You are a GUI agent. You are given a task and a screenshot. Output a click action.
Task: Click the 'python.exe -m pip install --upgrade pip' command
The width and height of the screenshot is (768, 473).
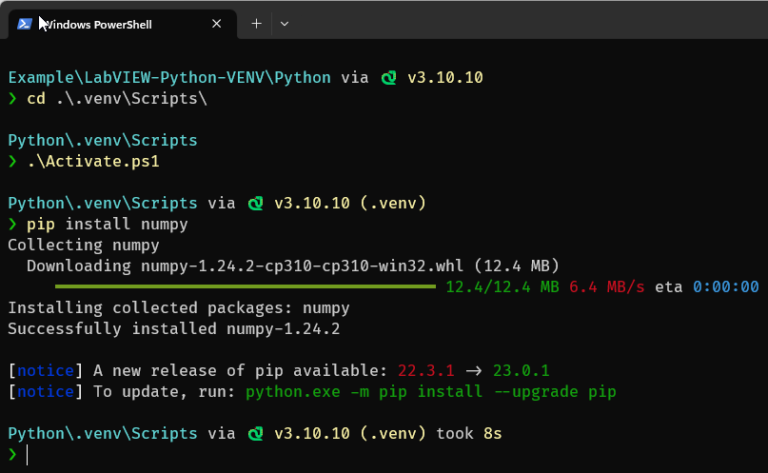tap(431, 392)
